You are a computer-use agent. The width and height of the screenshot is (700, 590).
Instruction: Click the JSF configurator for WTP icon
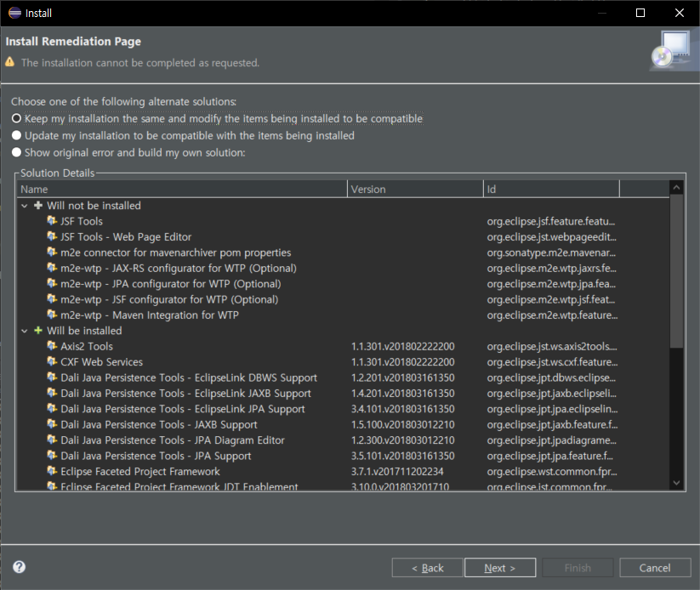[52, 299]
